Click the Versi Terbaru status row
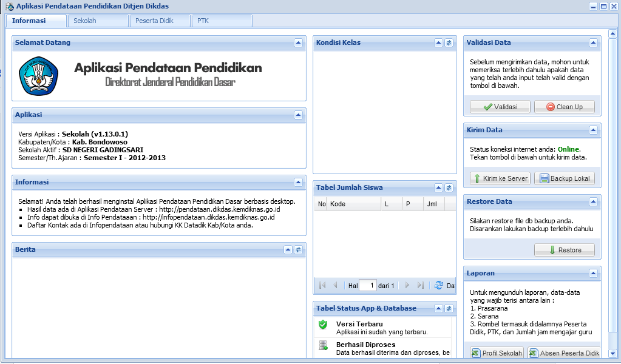 pyautogui.click(x=383, y=328)
